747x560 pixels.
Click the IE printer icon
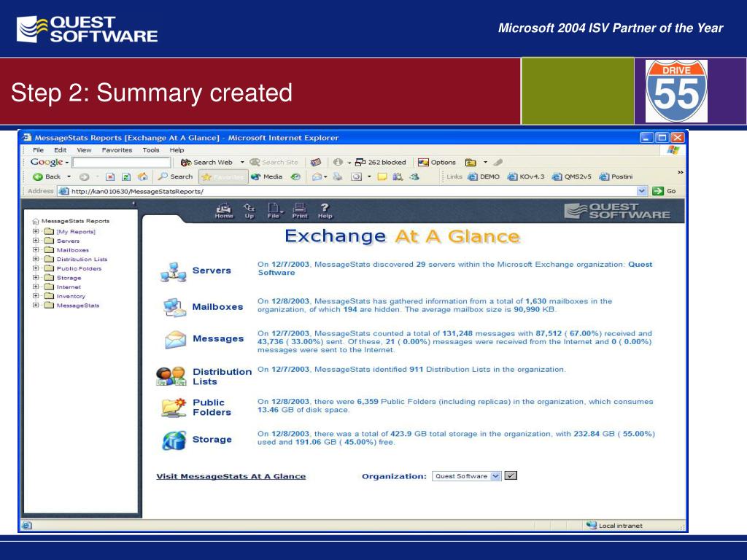pos(337,176)
